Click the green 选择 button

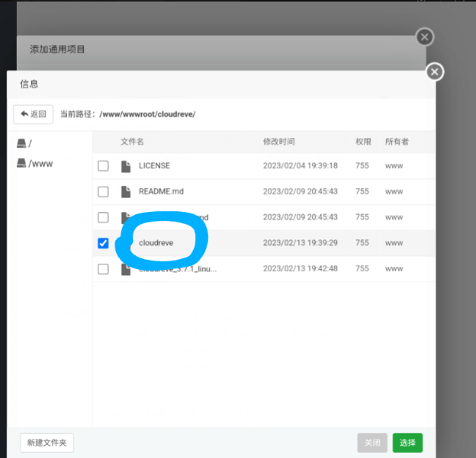tap(407, 443)
